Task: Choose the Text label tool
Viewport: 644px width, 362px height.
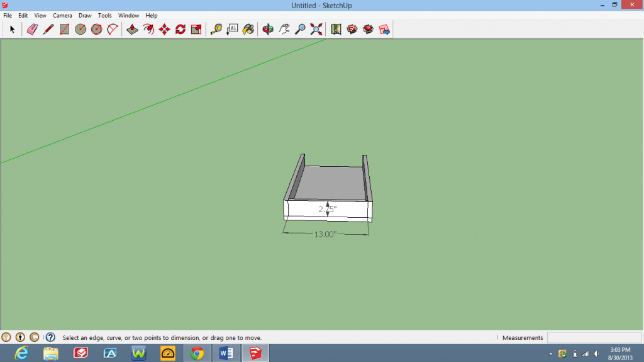Action: 232,29
